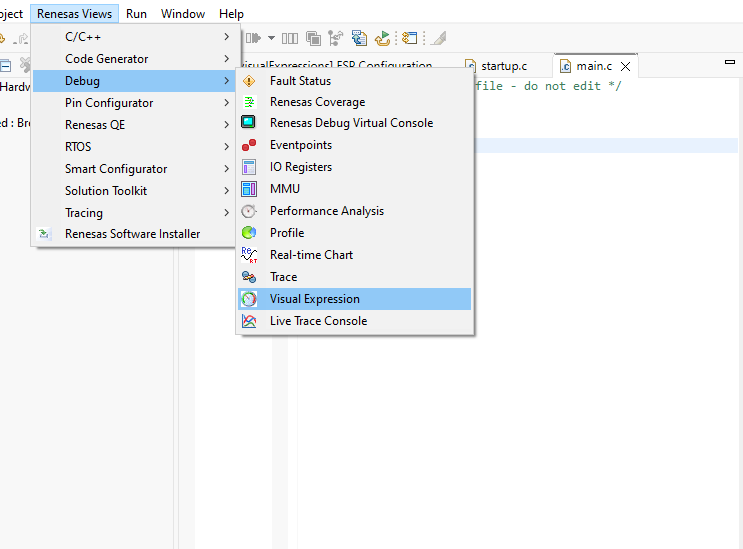Open Renesas Coverage view
This screenshot has width=743, height=549.
pos(354,102)
